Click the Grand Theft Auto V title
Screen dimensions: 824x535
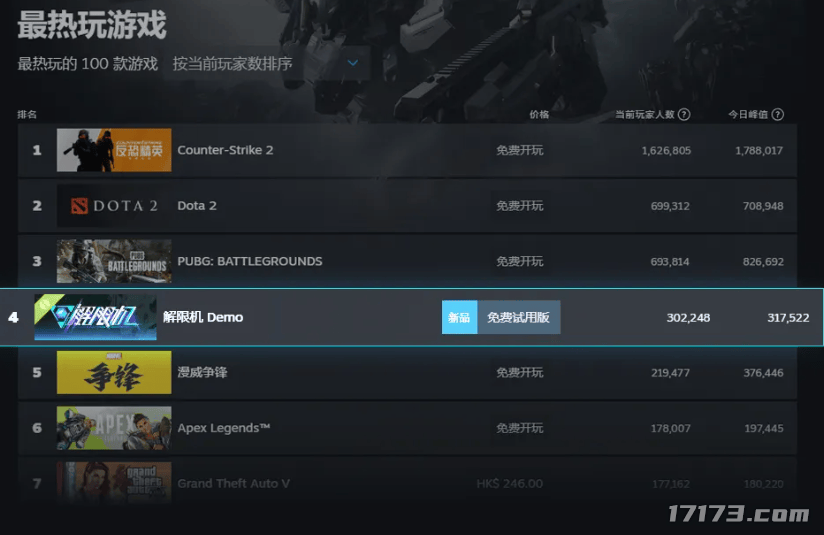pos(233,483)
